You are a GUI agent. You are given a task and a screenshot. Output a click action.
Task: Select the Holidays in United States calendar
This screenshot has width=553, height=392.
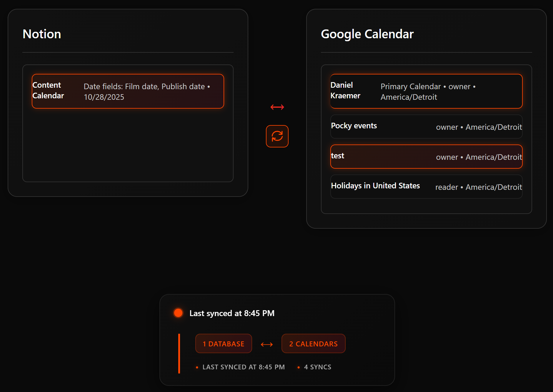(426, 187)
